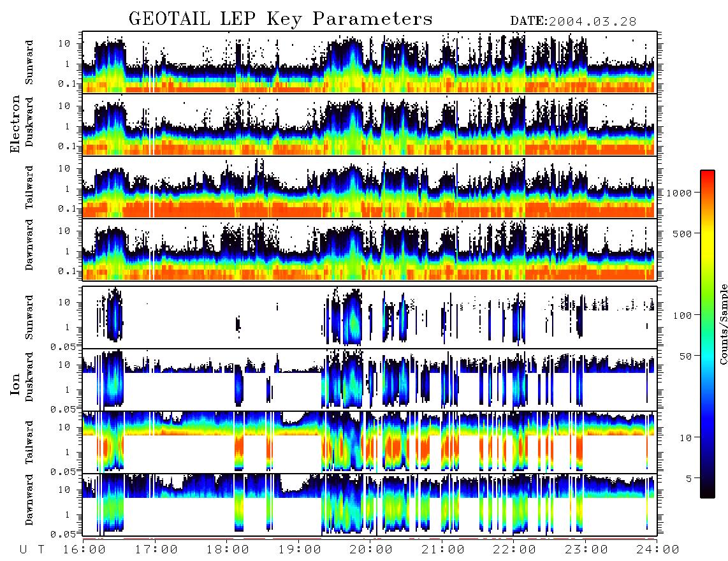The image size is (728, 561).
Task: Click the 20:00 time tick label
Action: point(371,550)
